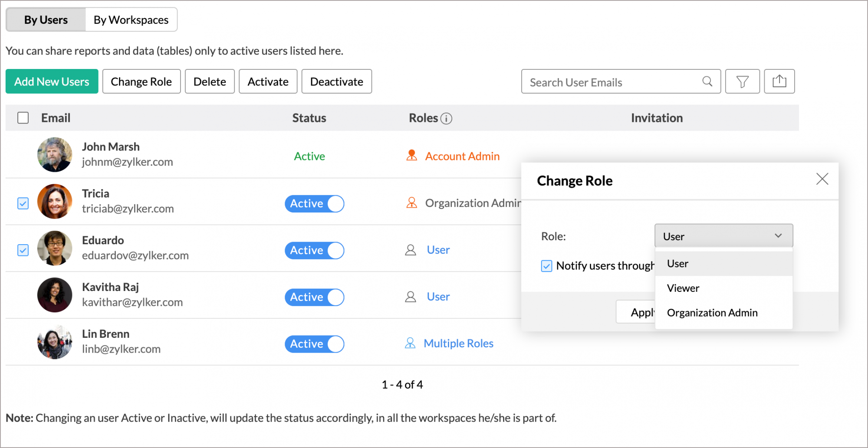Select Viewer from the role dropdown
The height and width of the screenshot is (448, 868).
click(x=683, y=288)
